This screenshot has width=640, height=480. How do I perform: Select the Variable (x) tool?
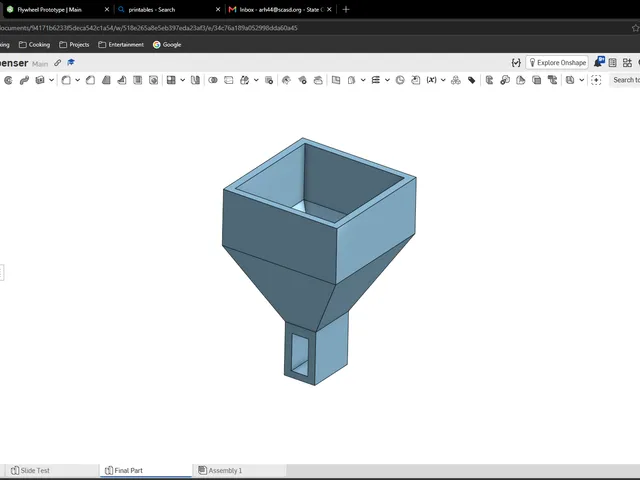[431, 80]
